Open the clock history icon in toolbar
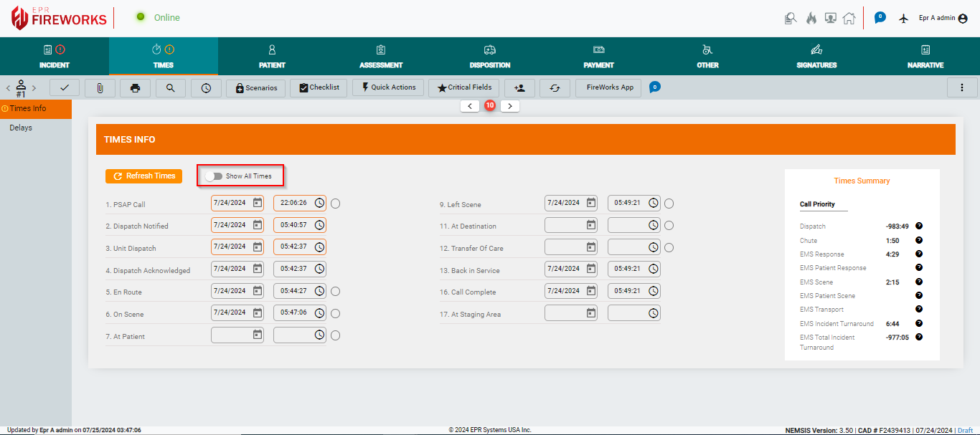This screenshot has height=435, width=980. click(x=206, y=87)
